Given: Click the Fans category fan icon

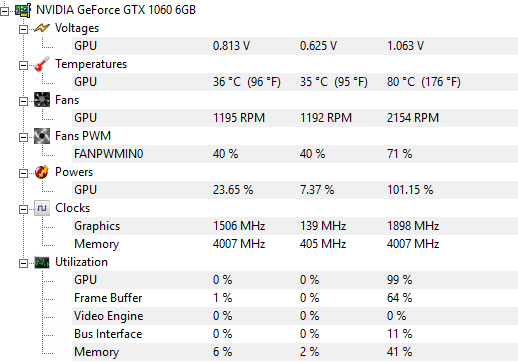Looking at the screenshot, I should click(x=42, y=100).
